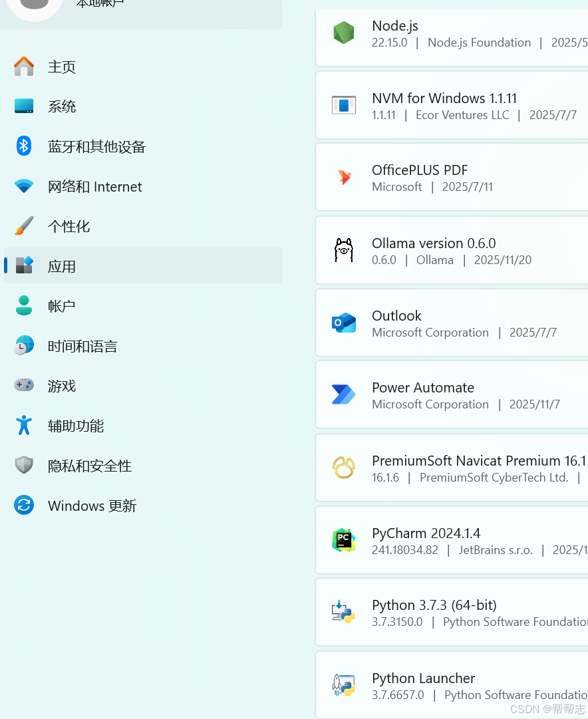Click the Ecor Ventures LLC publisher text
The width and height of the screenshot is (588, 719).
(462, 114)
